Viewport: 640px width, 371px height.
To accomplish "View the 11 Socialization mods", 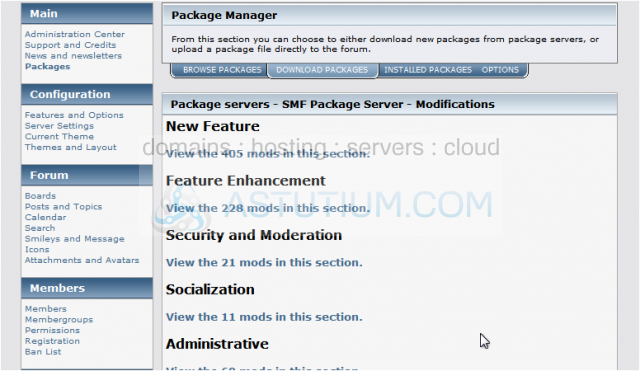I will pos(264,317).
